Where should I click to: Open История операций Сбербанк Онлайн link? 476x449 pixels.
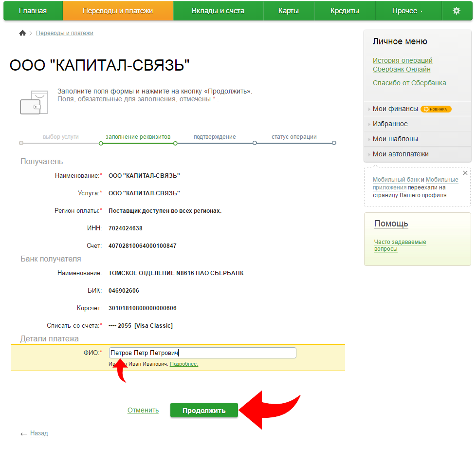(x=403, y=65)
